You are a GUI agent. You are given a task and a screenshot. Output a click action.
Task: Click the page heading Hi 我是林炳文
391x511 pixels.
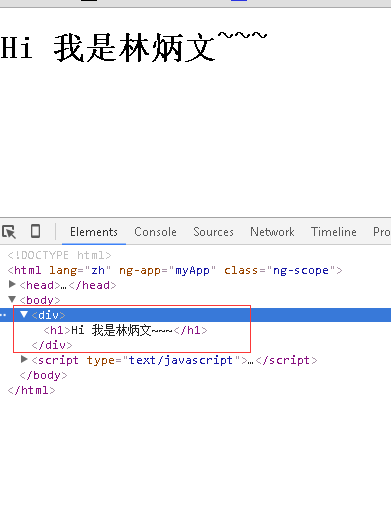point(133,47)
